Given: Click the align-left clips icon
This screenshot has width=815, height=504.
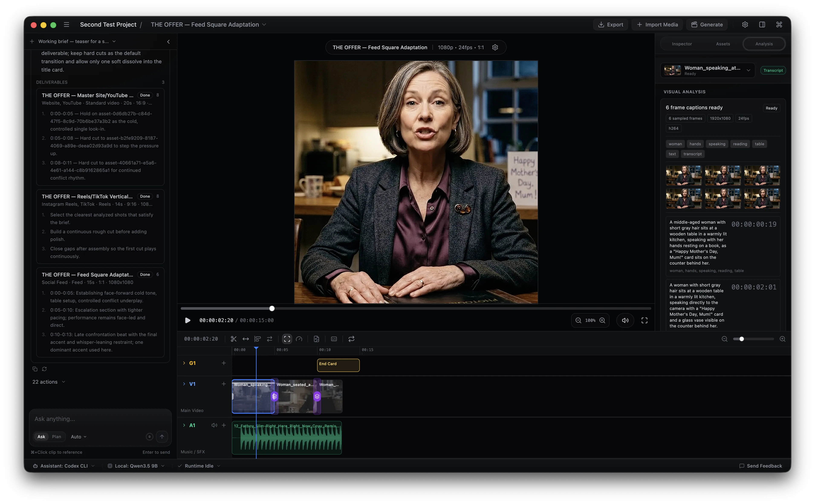Looking at the screenshot, I should (257, 339).
